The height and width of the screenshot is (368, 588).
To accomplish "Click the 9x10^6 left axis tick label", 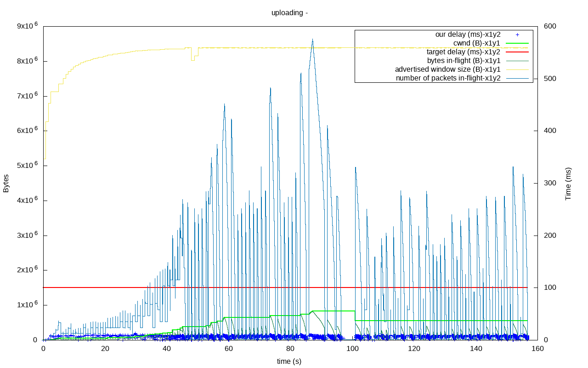I will 27,26.
